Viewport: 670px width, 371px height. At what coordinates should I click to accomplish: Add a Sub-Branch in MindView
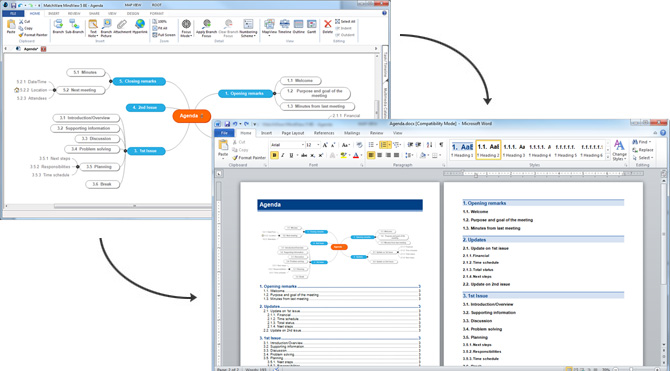pyautogui.click(x=74, y=26)
